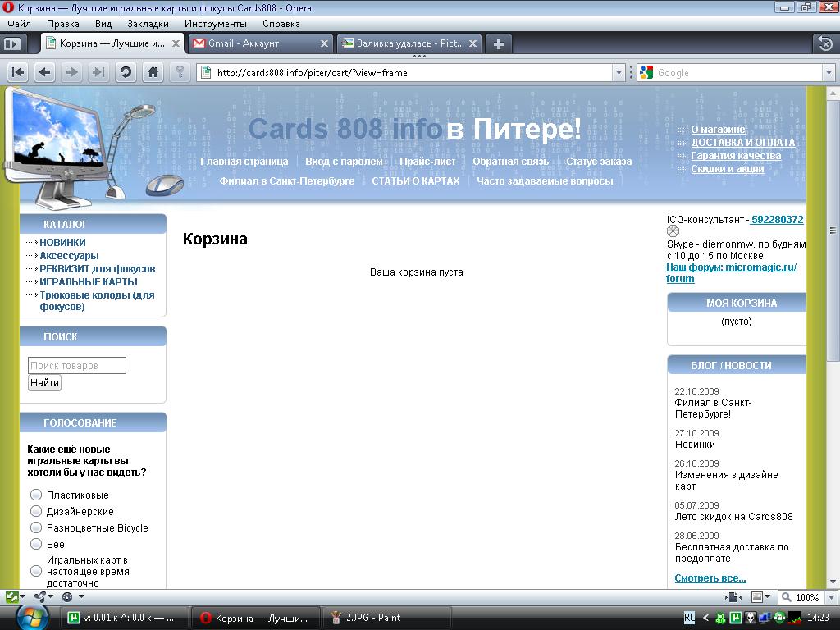Open ICQ number 592280372 link
This screenshot has height=630, width=840.
pos(778,220)
